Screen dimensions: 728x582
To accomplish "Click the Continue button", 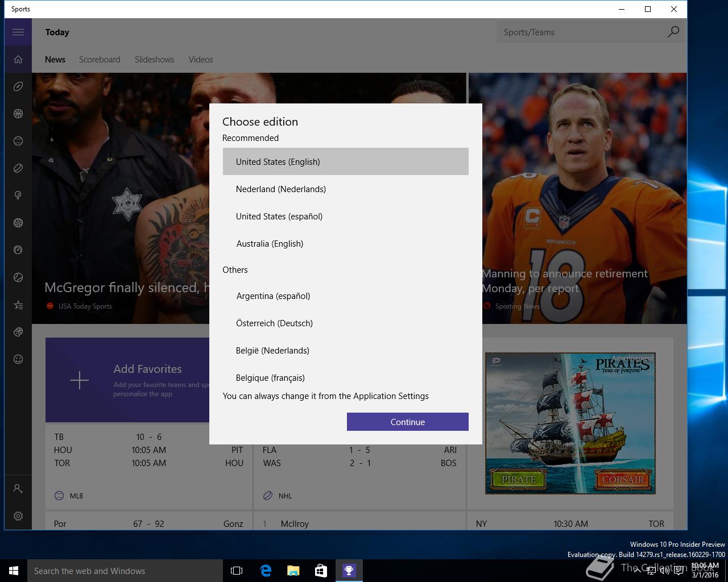I will click(x=408, y=422).
